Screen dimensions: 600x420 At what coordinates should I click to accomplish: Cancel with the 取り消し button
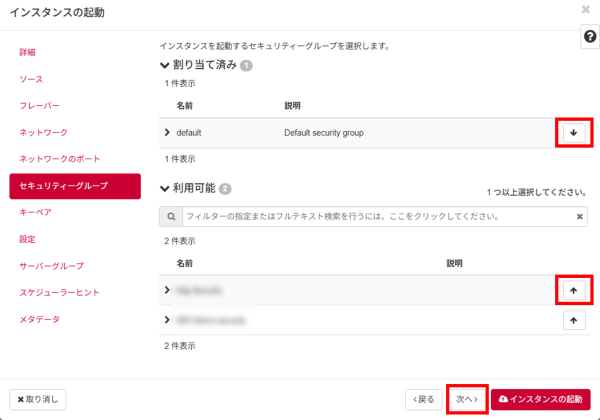[38, 399]
